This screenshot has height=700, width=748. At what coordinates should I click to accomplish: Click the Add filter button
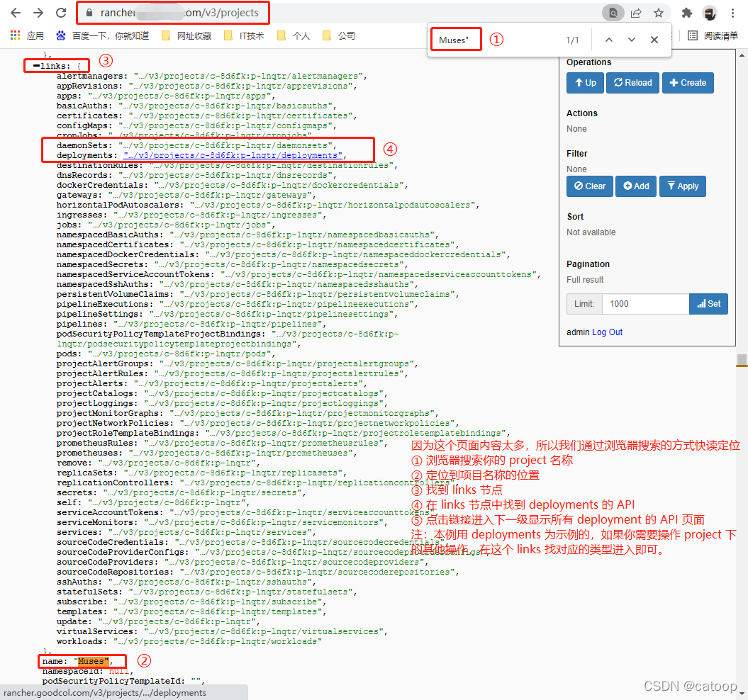[636, 186]
